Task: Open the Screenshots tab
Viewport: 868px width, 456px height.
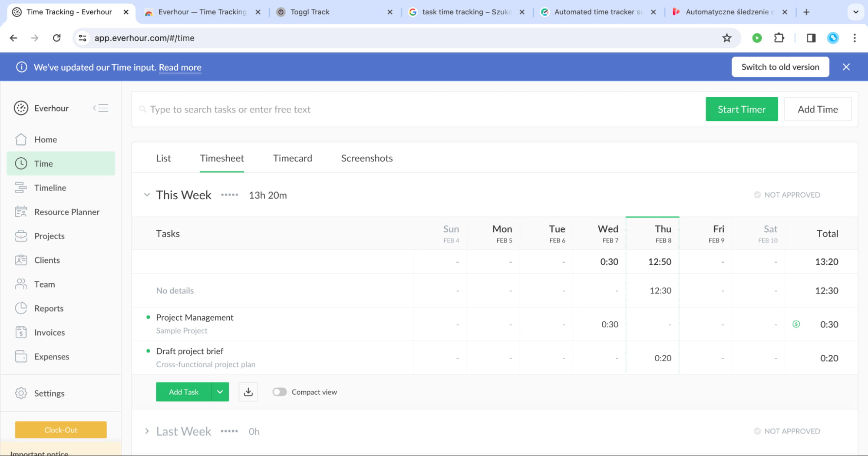Action: (366, 158)
